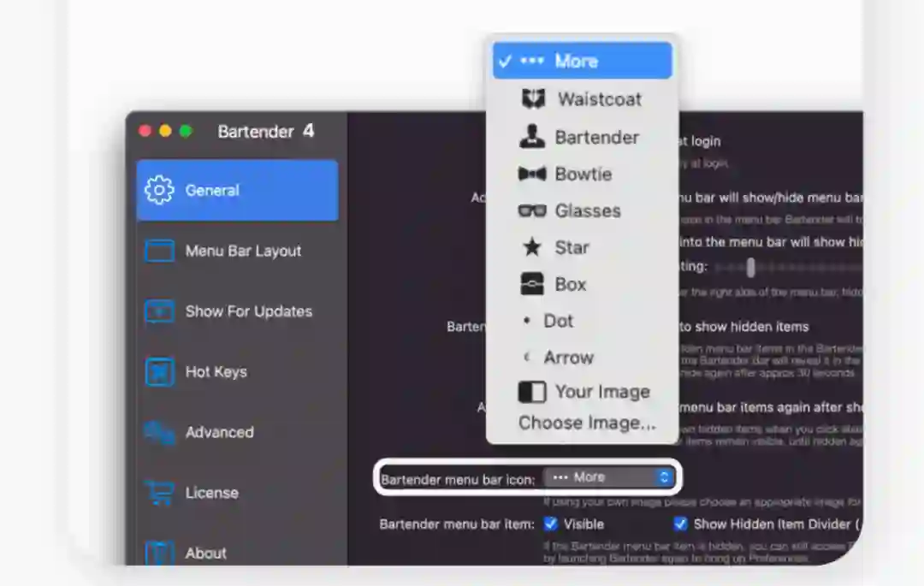Image resolution: width=924 pixels, height=586 pixels.
Task: Click the 'Bartender menu bar item:' label
Action: click(457, 524)
